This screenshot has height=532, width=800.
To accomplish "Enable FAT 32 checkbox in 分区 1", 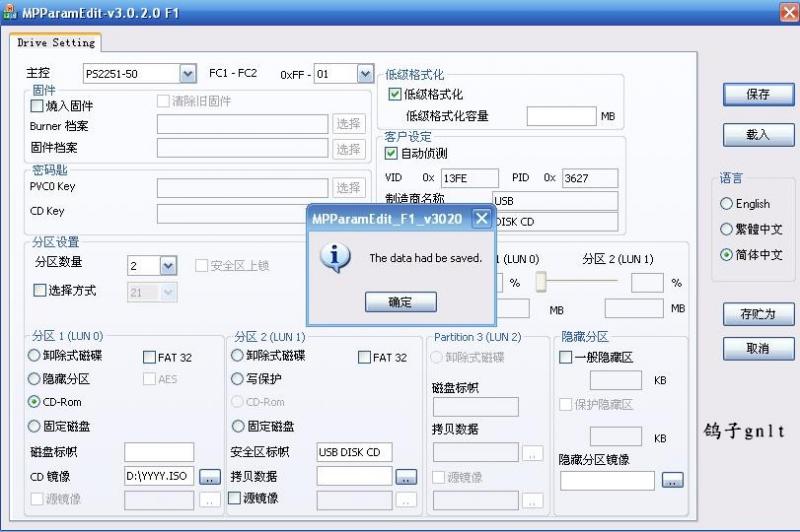I will tap(149, 357).
